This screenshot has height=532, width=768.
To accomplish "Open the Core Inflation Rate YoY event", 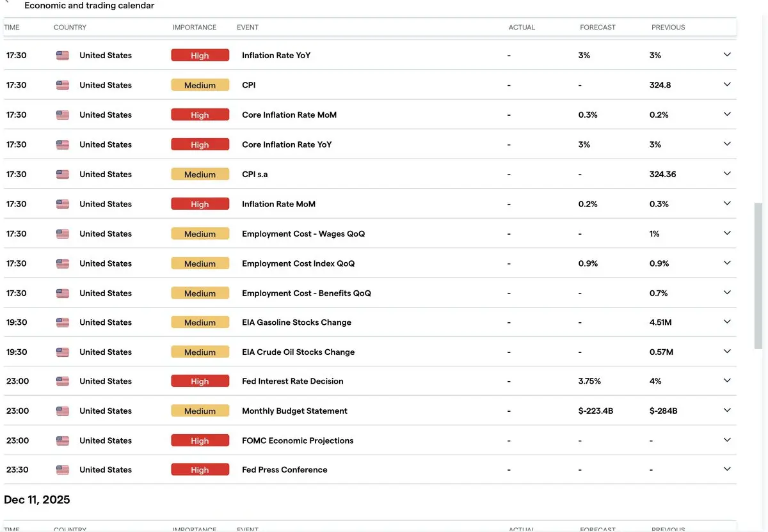I will click(x=287, y=145).
